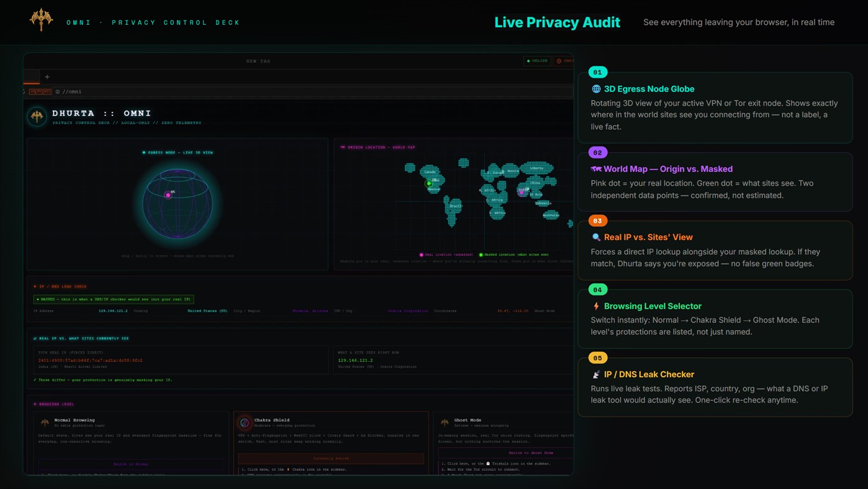Click the NEW TAB title label
The height and width of the screenshot is (489, 868).
(x=258, y=61)
